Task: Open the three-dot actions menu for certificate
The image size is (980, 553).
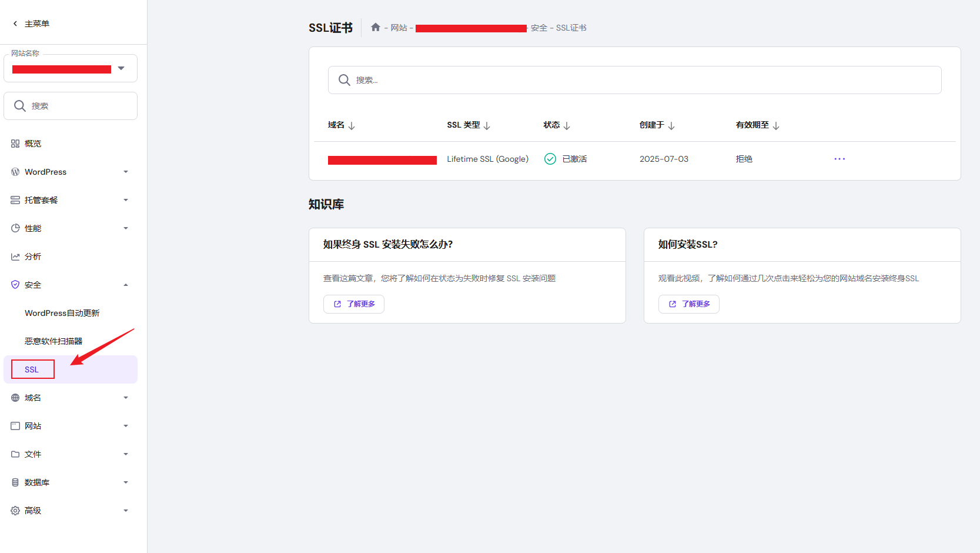Action: click(839, 159)
